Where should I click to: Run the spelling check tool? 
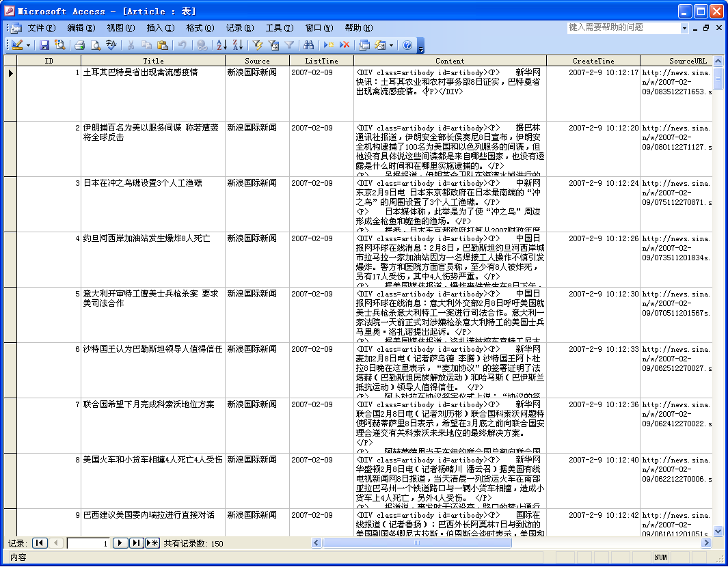[111, 45]
